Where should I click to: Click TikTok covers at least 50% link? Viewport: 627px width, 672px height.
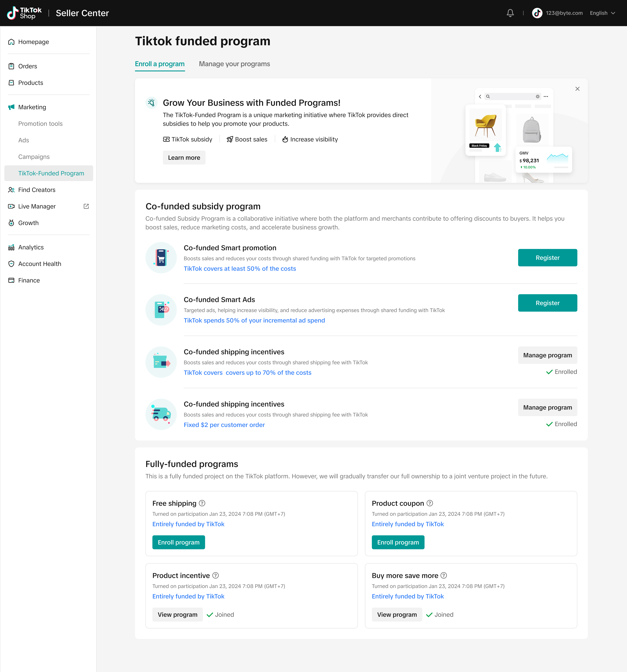click(240, 268)
